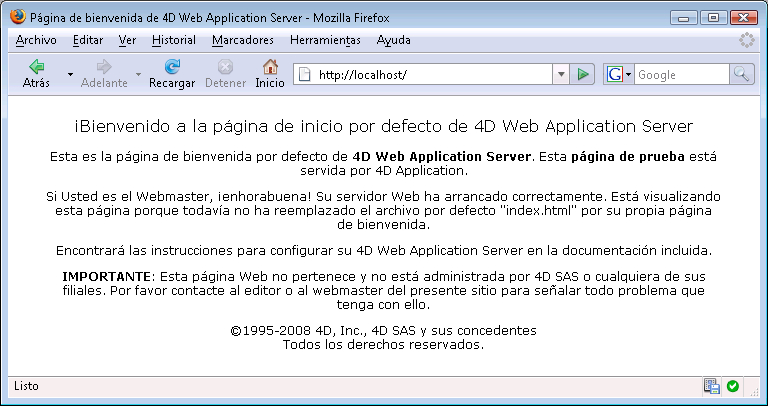Open the back history dropdown arrow
This screenshot has height=406, width=768.
point(70,74)
